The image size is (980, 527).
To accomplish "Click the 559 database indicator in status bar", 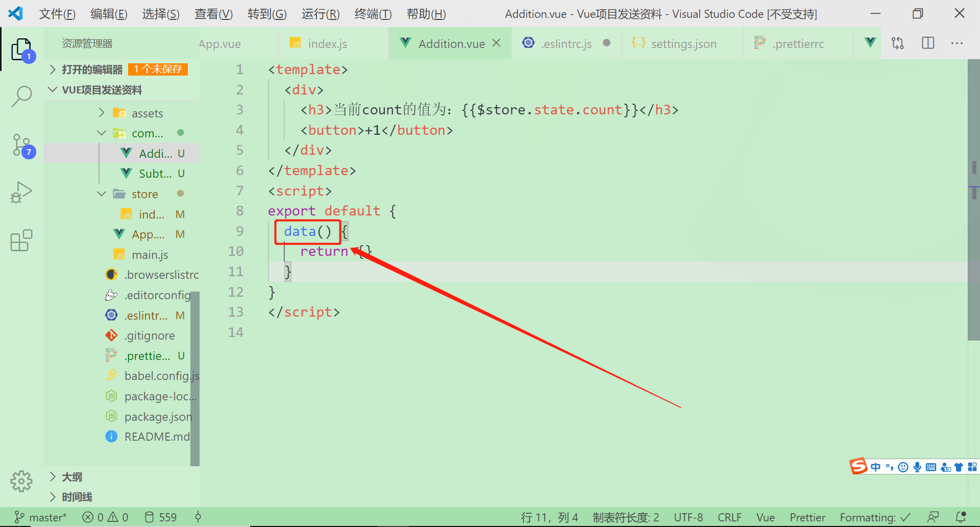I will [160, 517].
